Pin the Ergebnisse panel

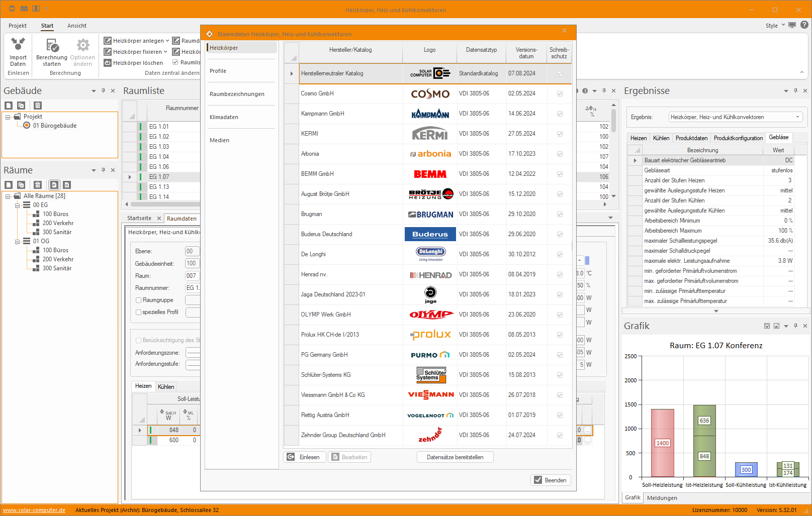pos(795,91)
